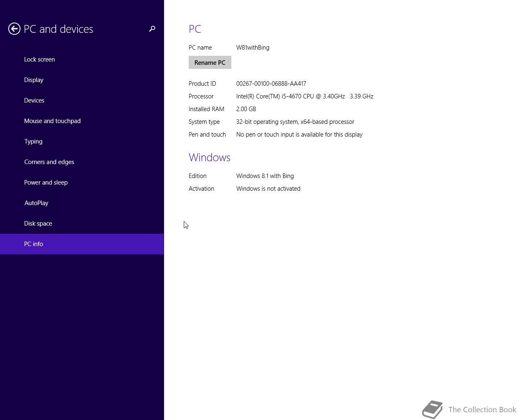Screen dimensions: 525x420
Task: Click the Rename PC button
Action: tap(210, 62)
